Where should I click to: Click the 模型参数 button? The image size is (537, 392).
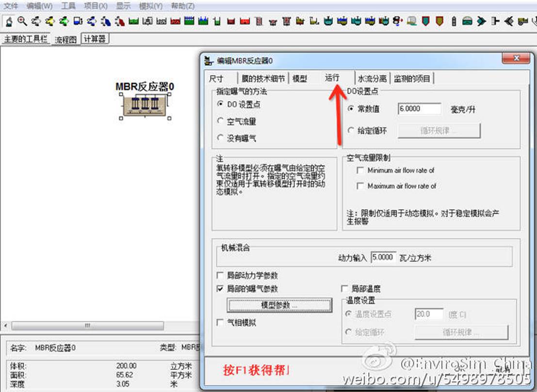pyautogui.click(x=279, y=305)
